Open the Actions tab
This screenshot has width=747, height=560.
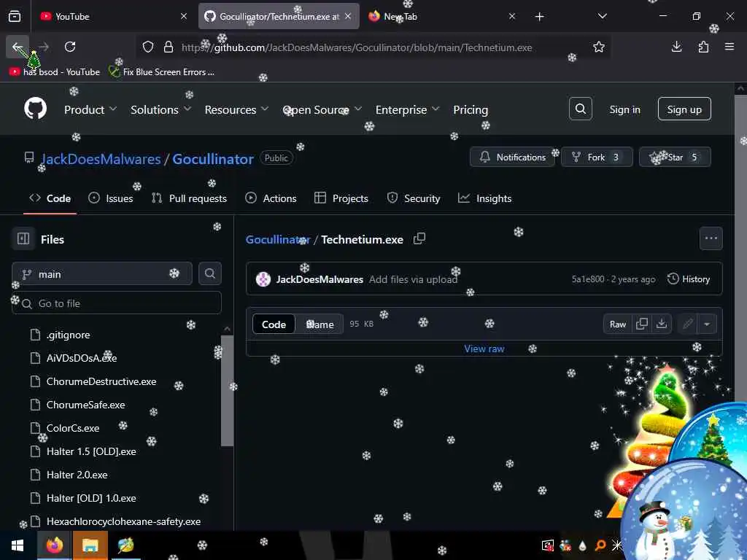(271, 198)
